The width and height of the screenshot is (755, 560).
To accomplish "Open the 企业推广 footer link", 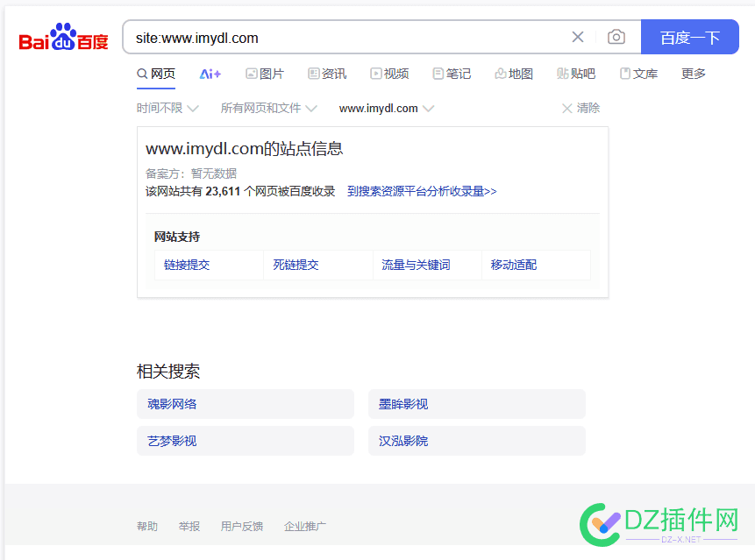I will click(x=305, y=527).
